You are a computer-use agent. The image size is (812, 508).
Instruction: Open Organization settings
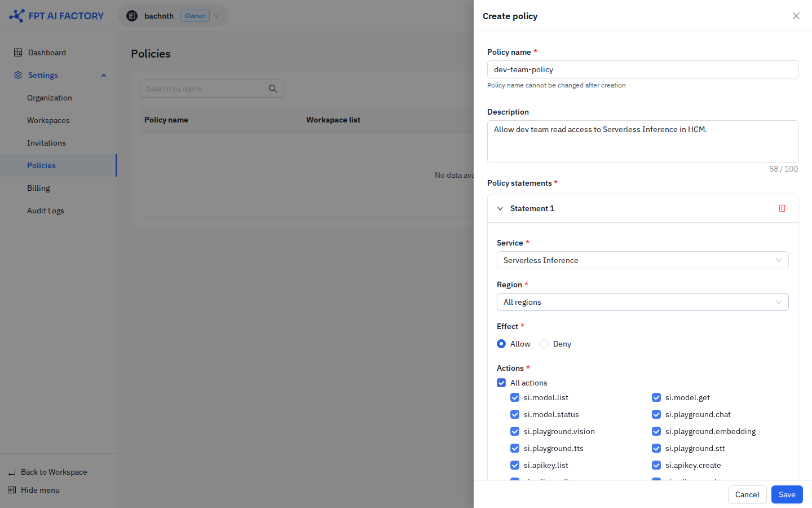click(x=50, y=98)
